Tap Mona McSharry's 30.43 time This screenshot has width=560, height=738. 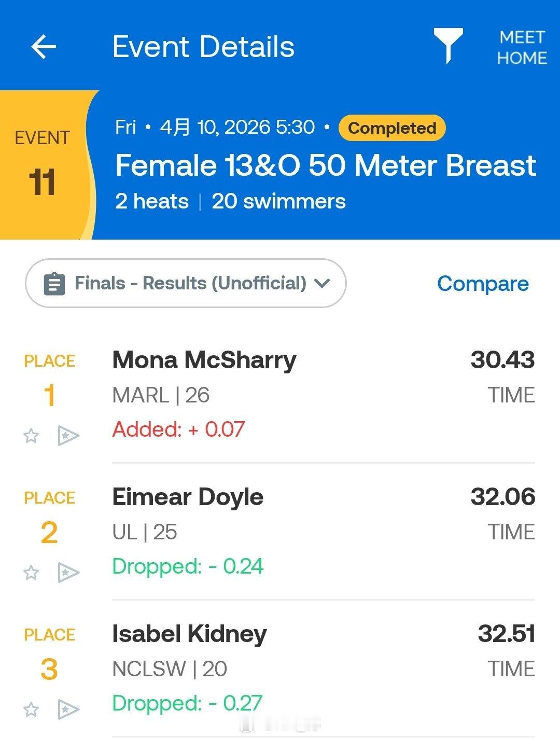point(502,360)
